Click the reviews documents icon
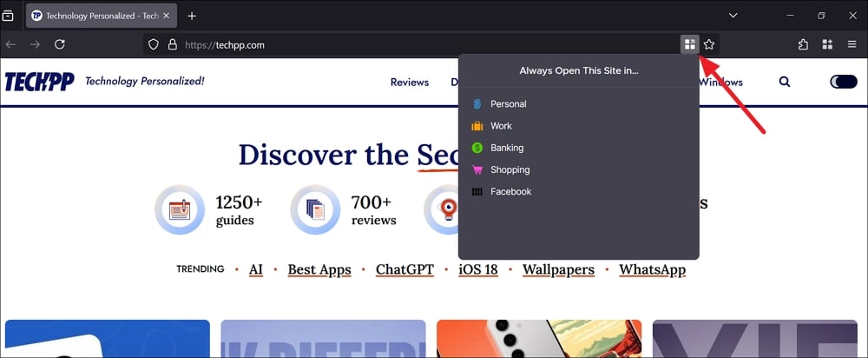Viewport: 868px width, 358px height. tap(315, 209)
